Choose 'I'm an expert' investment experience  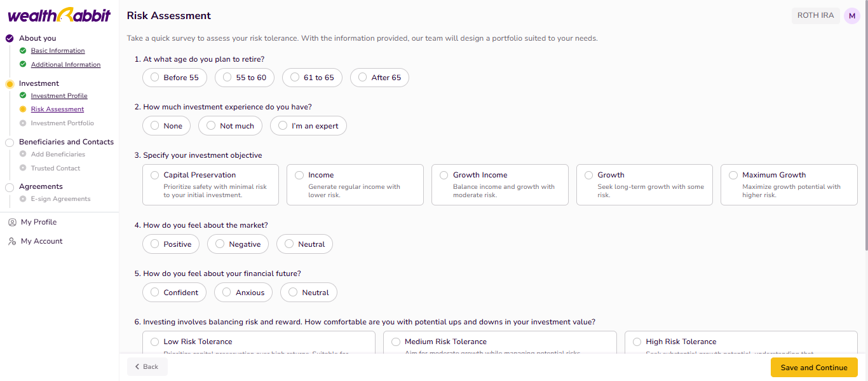click(x=308, y=126)
